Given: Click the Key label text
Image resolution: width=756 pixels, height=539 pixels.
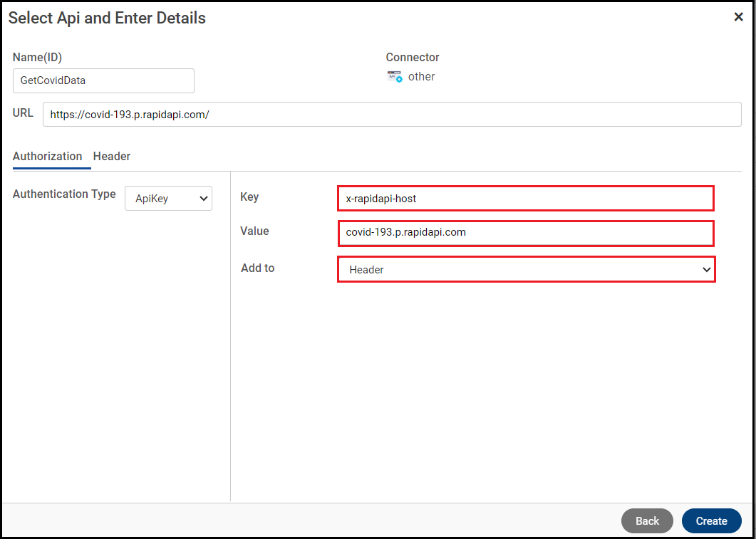Looking at the screenshot, I should click(249, 197).
